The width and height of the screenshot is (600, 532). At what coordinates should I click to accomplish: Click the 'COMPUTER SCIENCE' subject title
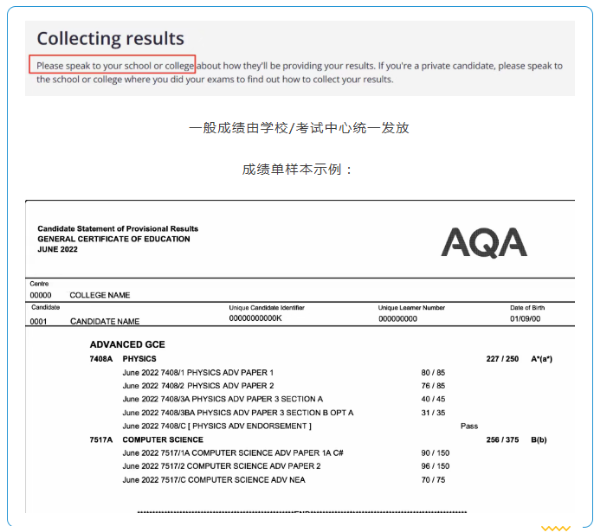pyautogui.click(x=163, y=440)
